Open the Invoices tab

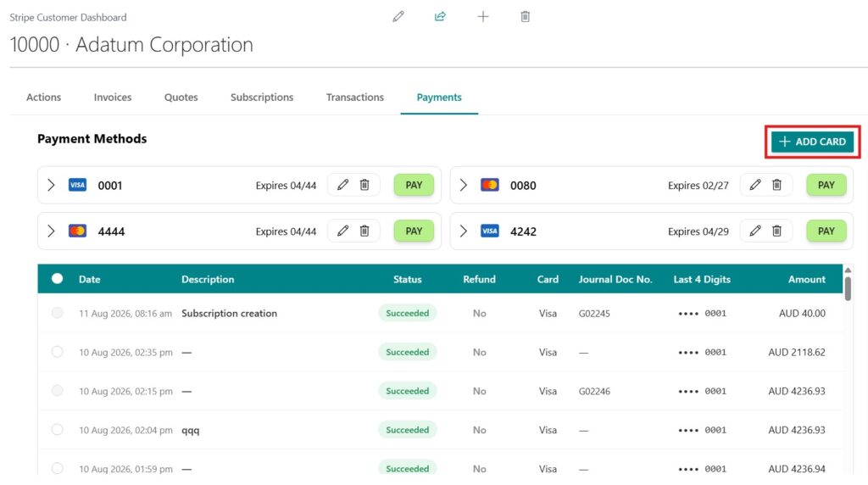[113, 98]
